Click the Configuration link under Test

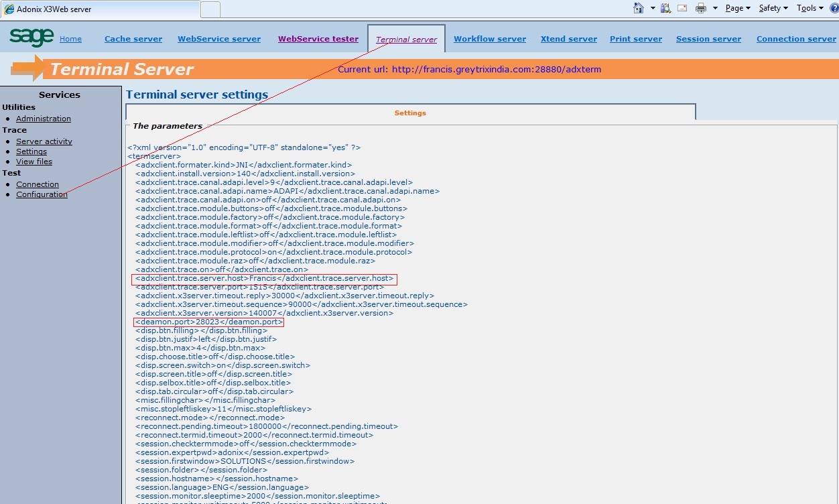[x=42, y=194]
